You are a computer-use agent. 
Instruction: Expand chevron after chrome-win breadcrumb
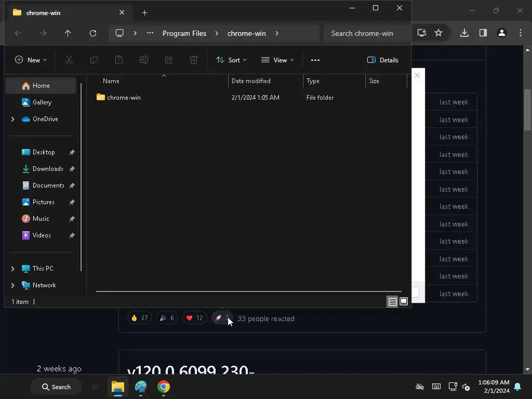[x=277, y=33]
